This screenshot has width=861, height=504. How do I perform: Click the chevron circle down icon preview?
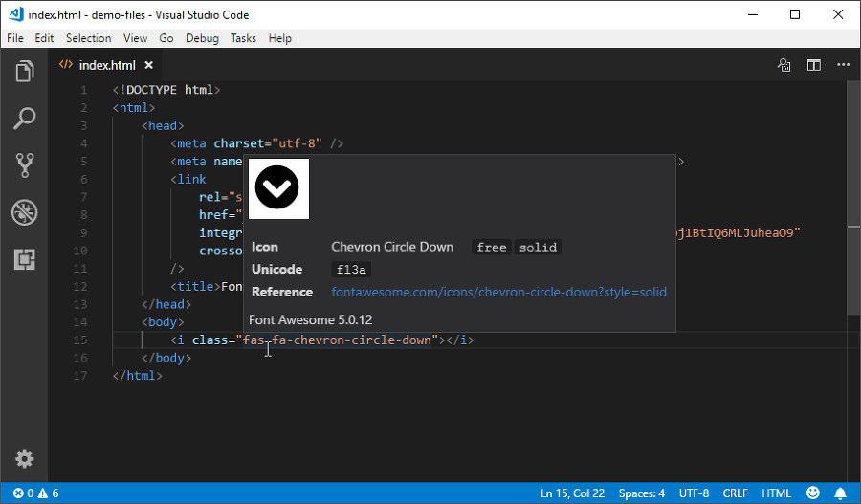[x=279, y=188]
